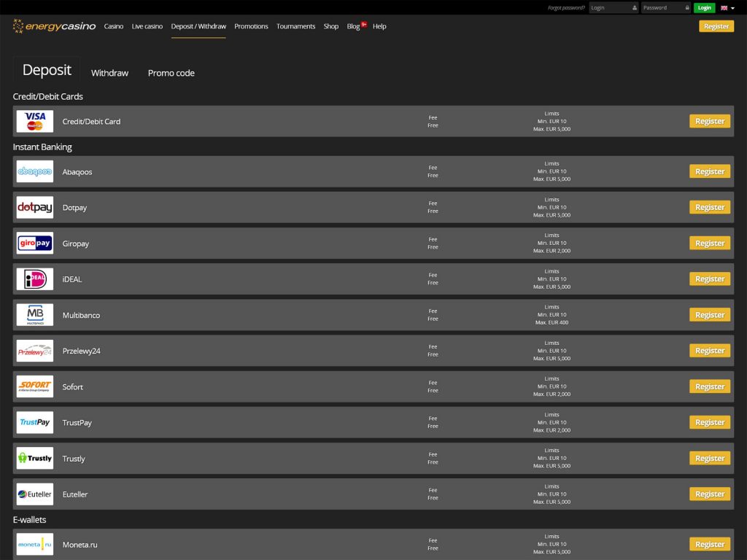Open the Live casino menu item

[x=147, y=26]
